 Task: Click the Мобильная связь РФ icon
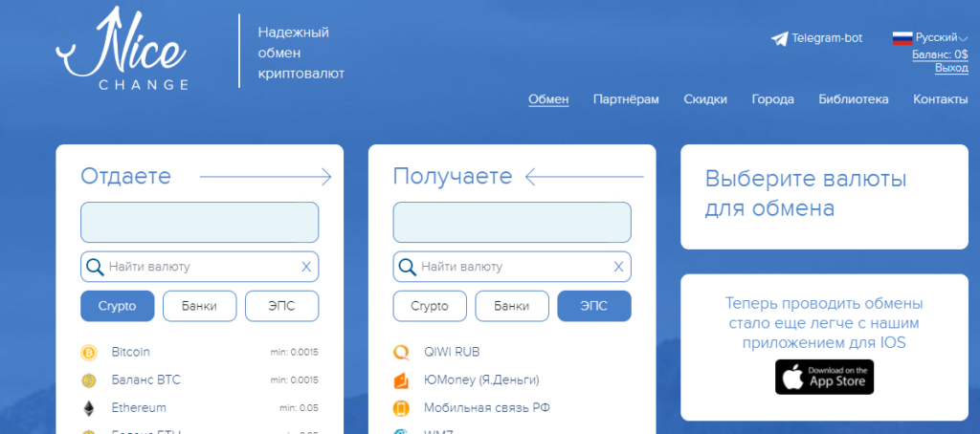click(x=401, y=408)
